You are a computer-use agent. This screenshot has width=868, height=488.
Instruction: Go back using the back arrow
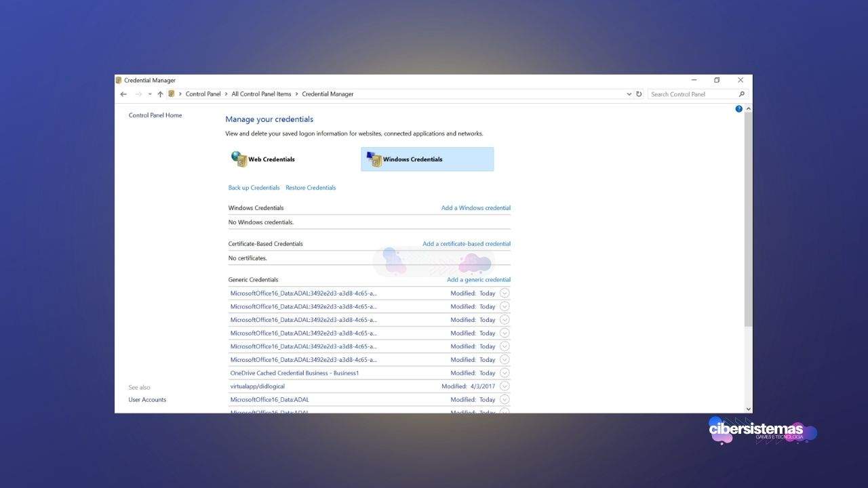pyautogui.click(x=123, y=94)
